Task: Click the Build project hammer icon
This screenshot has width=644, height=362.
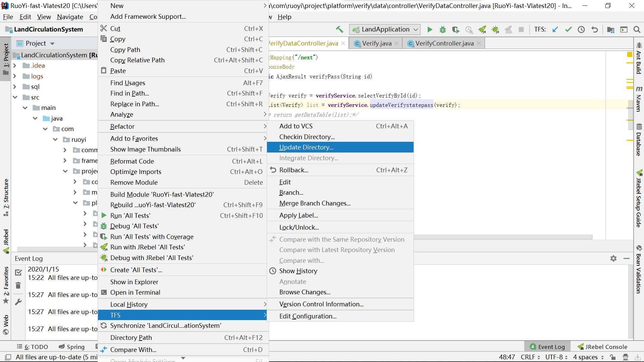Action: [x=339, y=29]
